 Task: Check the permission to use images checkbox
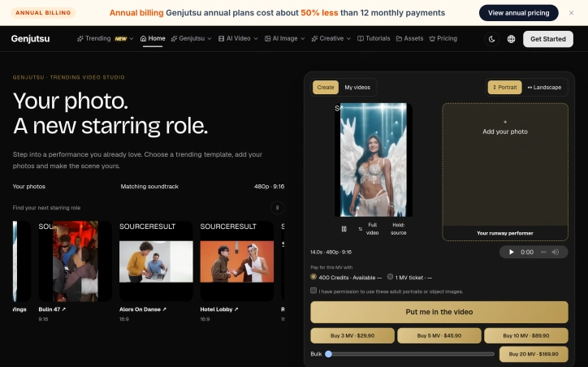click(x=313, y=291)
